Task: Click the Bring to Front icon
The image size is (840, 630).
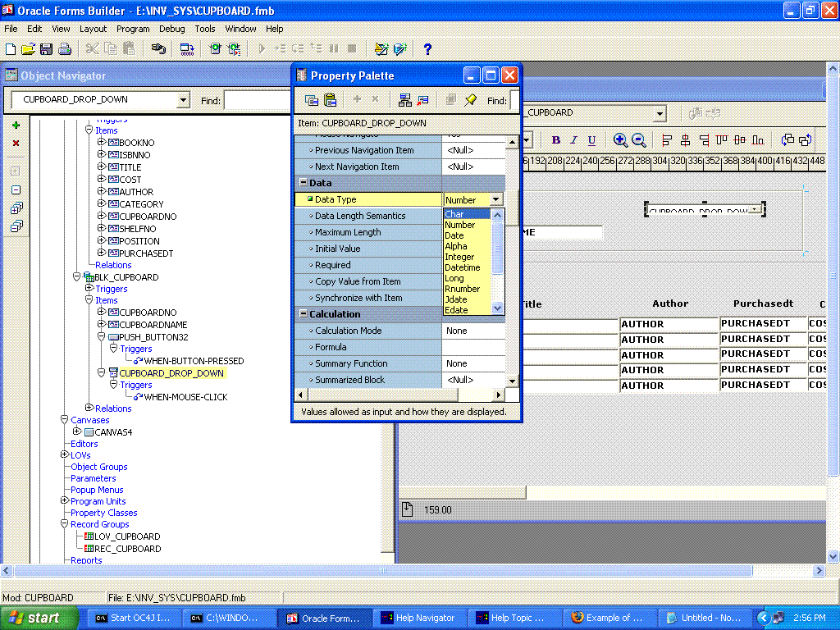Action: click(787, 140)
